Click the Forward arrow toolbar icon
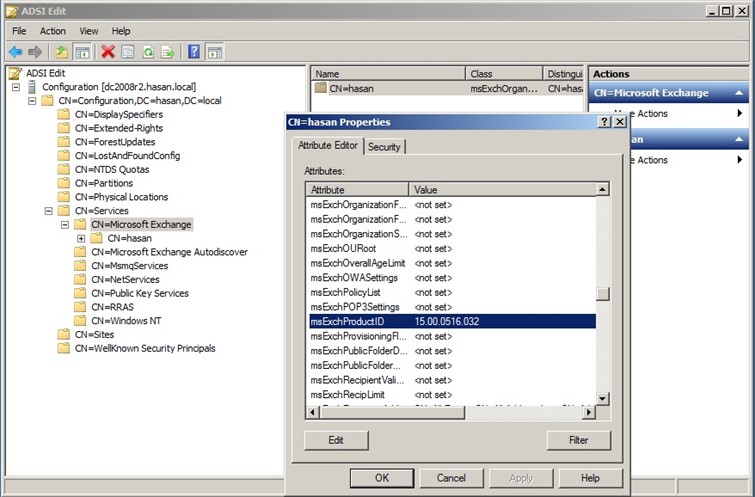This screenshot has height=497, width=755. pyautogui.click(x=35, y=52)
